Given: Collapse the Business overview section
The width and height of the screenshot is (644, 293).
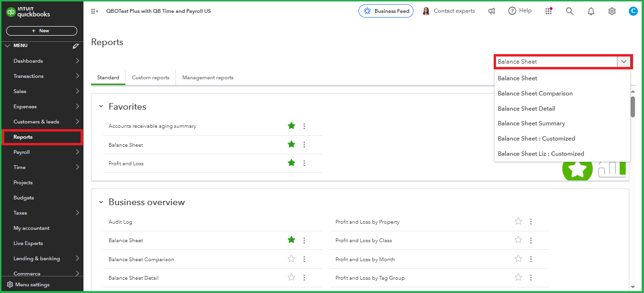Looking at the screenshot, I should pos(101,202).
